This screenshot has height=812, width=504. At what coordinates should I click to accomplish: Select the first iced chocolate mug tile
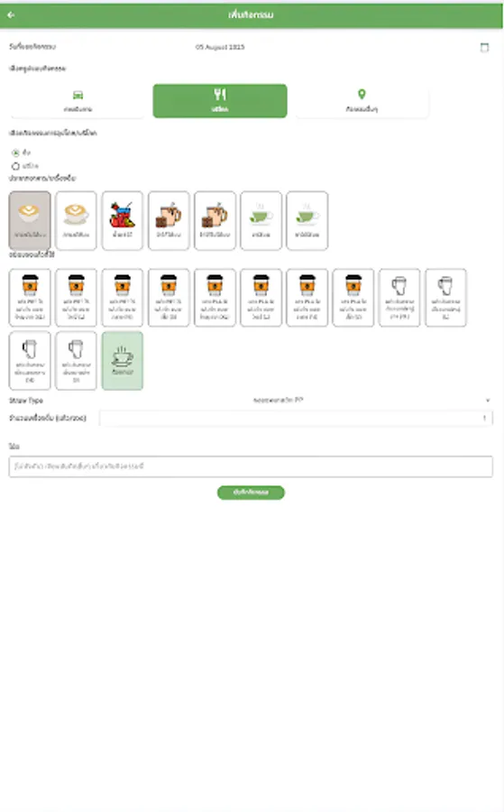(x=169, y=221)
